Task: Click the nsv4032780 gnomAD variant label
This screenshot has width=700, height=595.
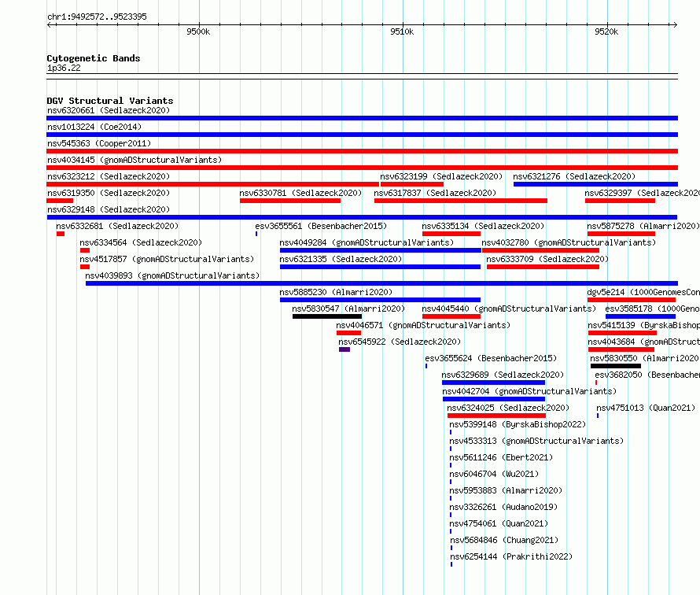Action: coord(569,242)
